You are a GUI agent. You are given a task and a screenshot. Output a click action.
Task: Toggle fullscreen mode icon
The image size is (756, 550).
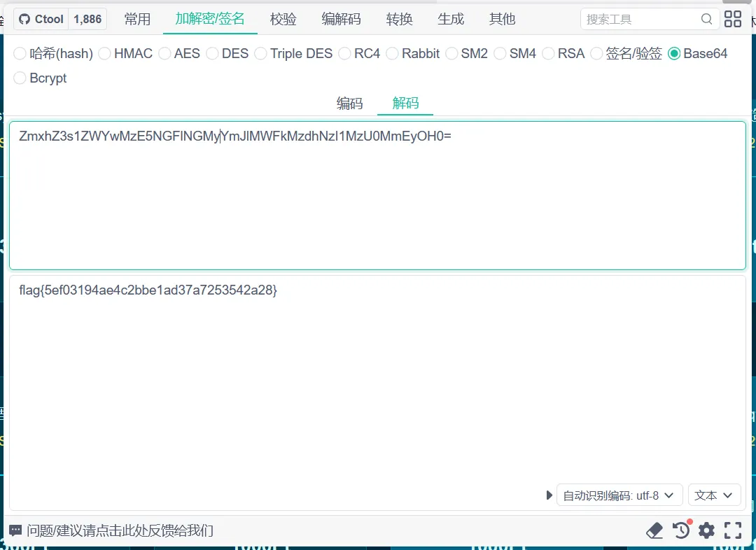point(732,530)
